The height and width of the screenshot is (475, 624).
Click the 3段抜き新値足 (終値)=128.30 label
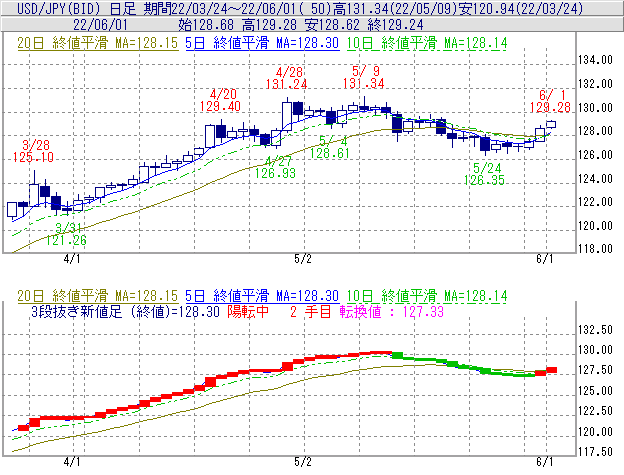point(125,311)
